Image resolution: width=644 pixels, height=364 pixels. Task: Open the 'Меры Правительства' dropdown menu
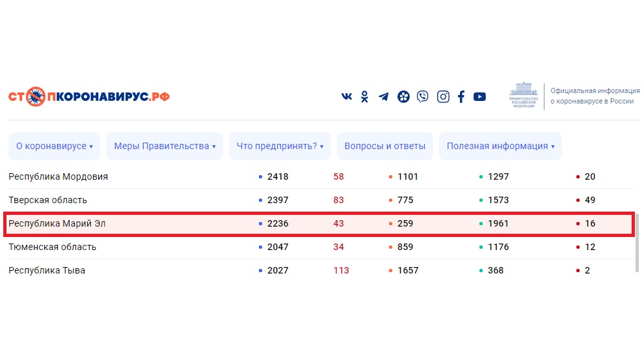[165, 147]
